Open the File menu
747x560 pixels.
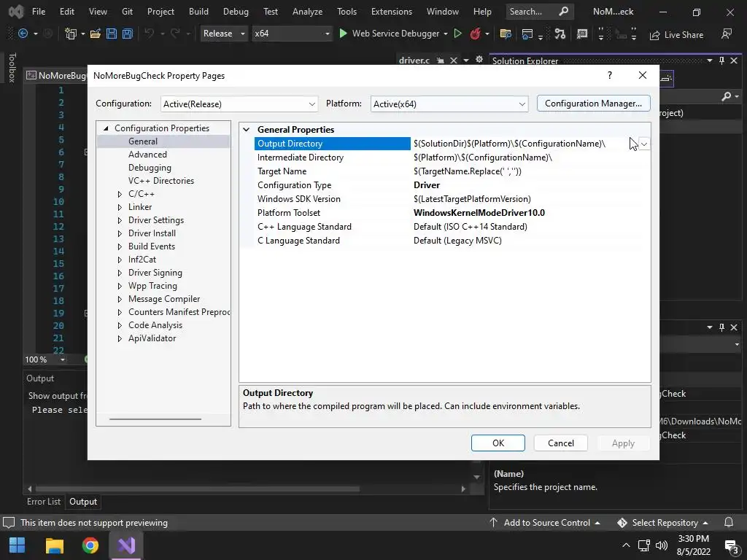39,12
